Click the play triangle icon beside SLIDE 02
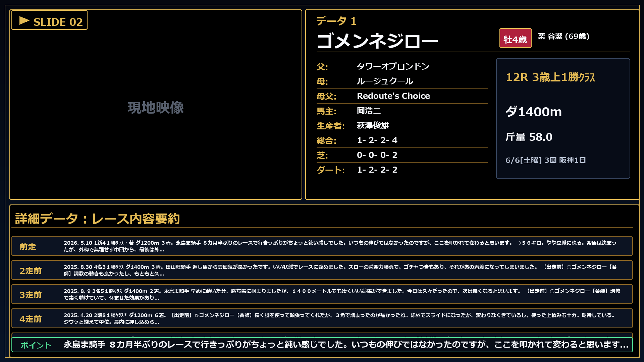This screenshot has height=362, width=644. [24, 21]
